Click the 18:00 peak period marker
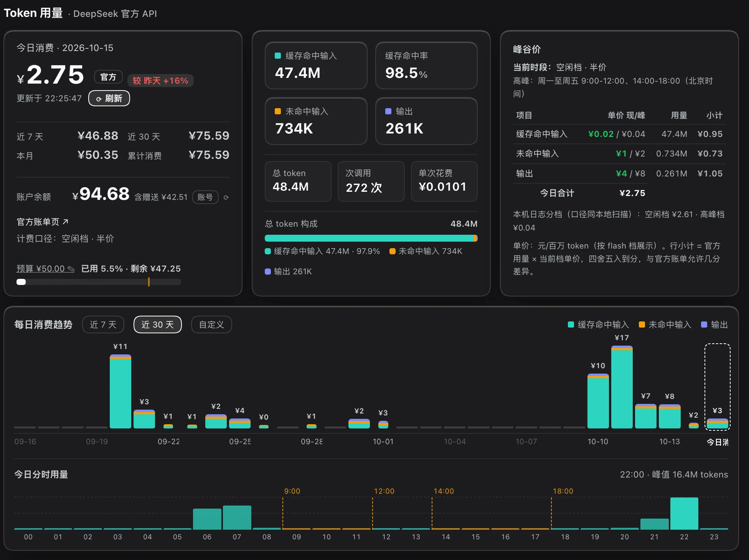The image size is (749, 560). (563, 491)
